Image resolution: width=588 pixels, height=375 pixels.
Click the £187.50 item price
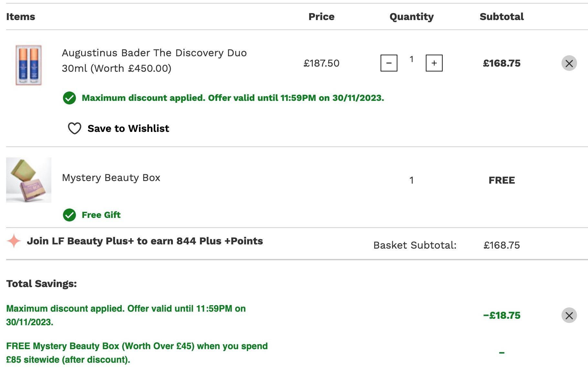321,63
